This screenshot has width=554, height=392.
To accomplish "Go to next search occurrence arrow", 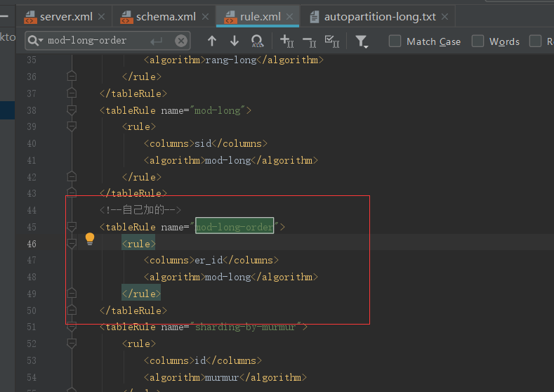I will pyautogui.click(x=235, y=41).
